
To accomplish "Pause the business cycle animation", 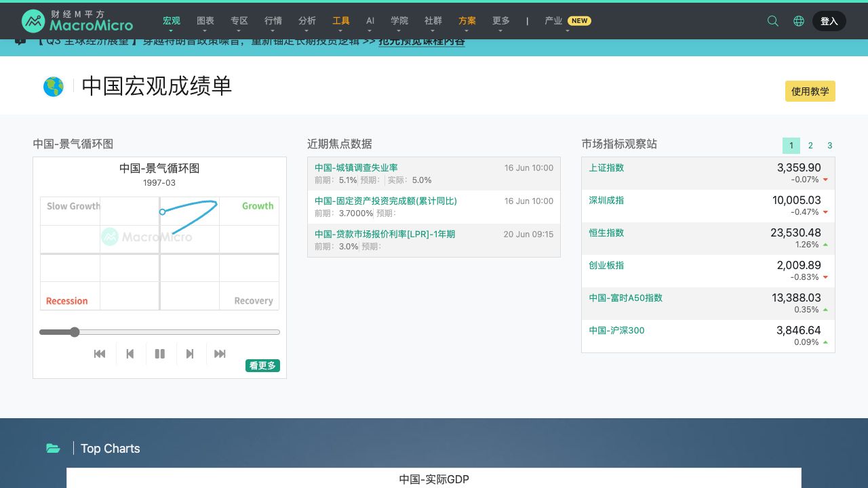I will 160,354.
